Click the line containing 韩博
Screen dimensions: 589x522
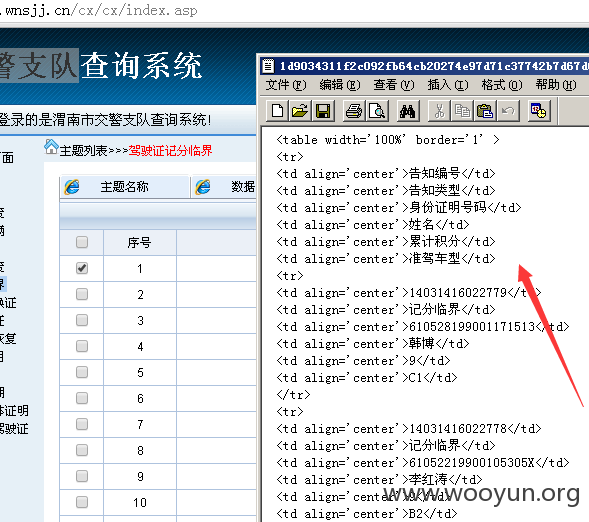tap(373, 343)
